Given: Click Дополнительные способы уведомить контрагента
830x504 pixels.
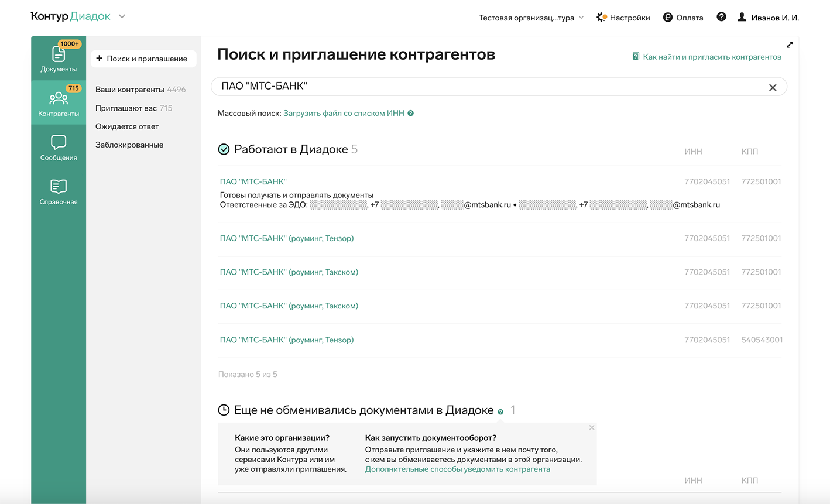Looking at the screenshot, I should tap(458, 469).
